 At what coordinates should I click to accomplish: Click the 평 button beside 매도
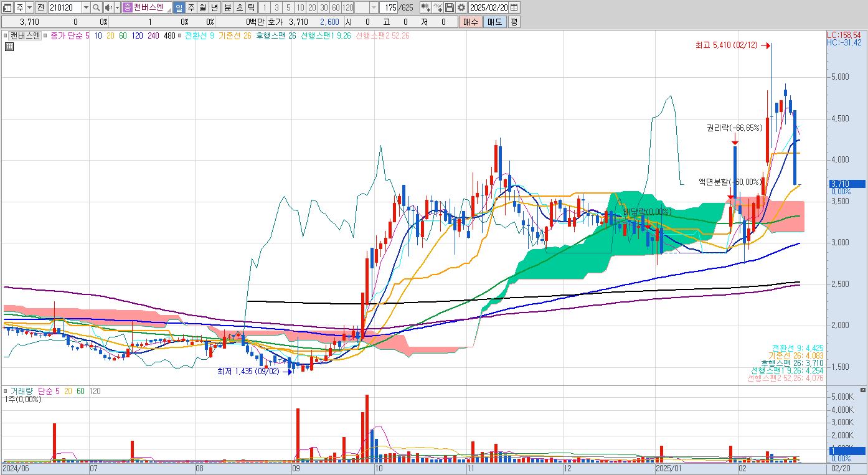point(514,22)
